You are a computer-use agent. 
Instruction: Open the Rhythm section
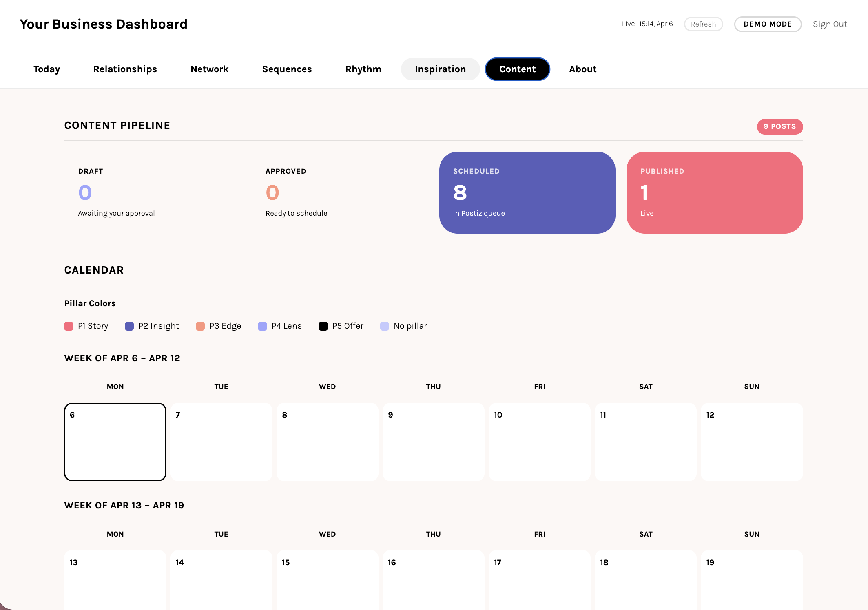363,69
